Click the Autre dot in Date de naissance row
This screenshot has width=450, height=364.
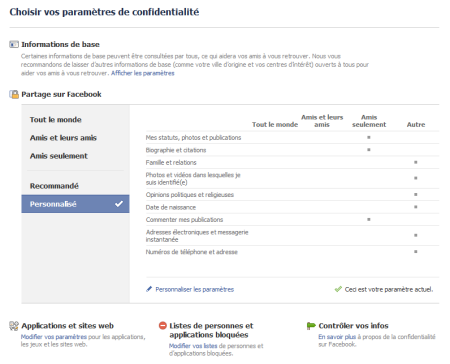pos(416,207)
